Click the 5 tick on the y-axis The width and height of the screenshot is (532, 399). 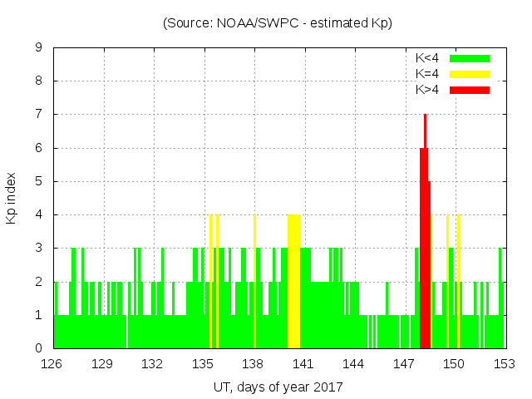click(x=39, y=181)
